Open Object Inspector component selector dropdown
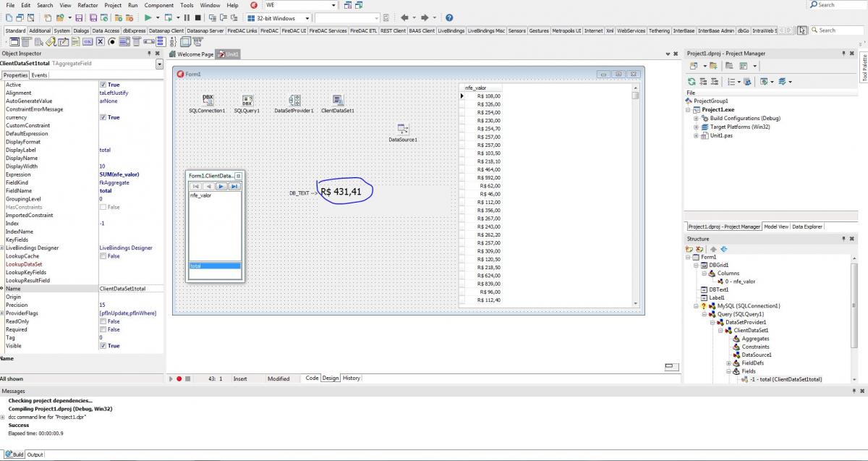Screen dimensions: 868x461 point(159,64)
